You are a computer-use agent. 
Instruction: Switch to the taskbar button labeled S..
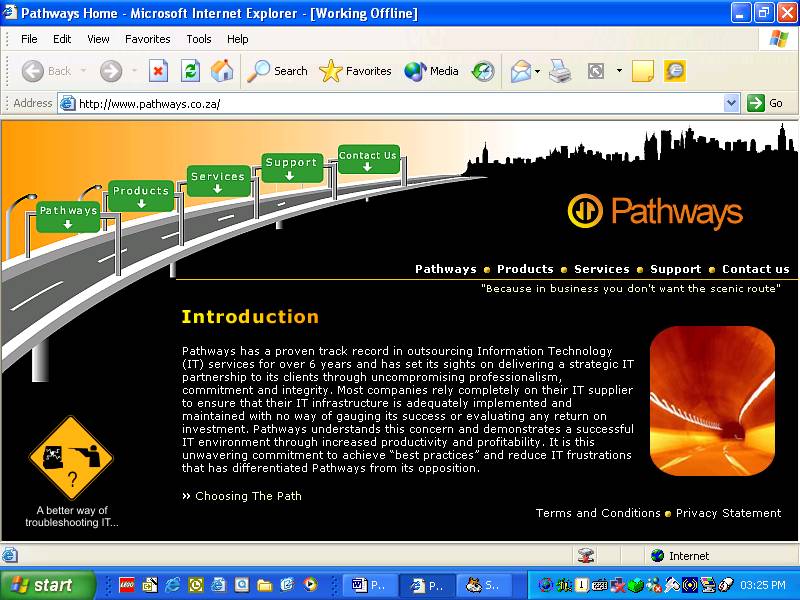point(484,585)
